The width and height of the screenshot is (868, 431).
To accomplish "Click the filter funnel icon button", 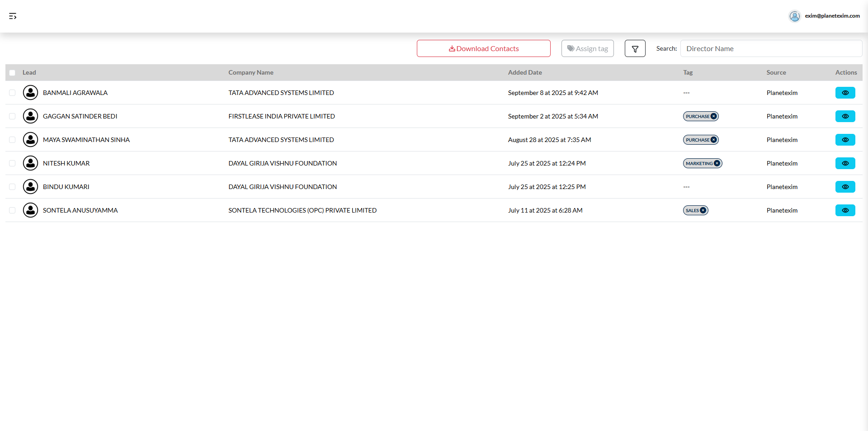I will [x=635, y=49].
